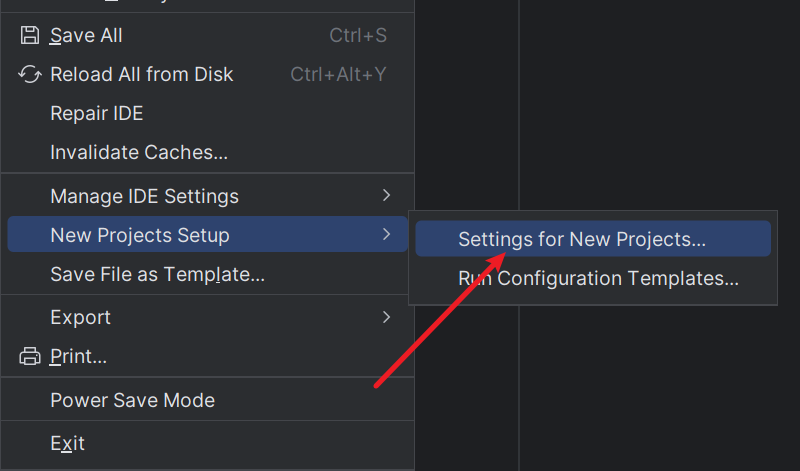
Task: Click the circular arrows Reload icon
Action: click(x=29, y=75)
